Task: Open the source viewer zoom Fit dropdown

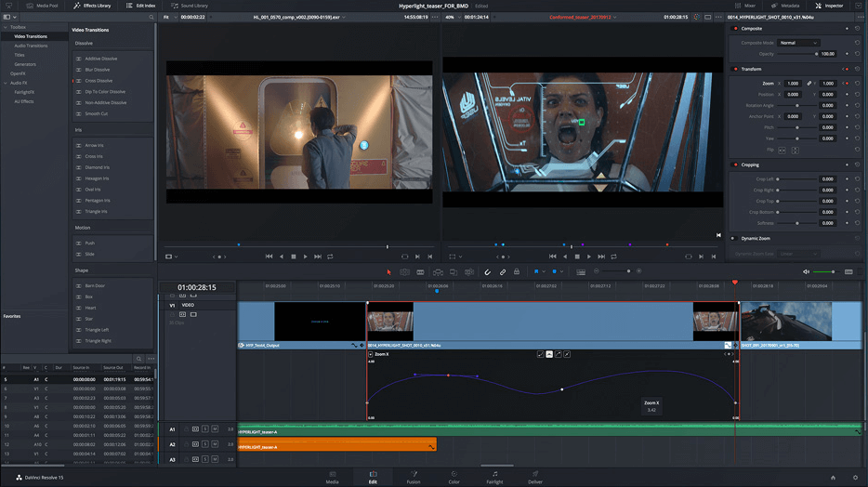Action: [168, 17]
